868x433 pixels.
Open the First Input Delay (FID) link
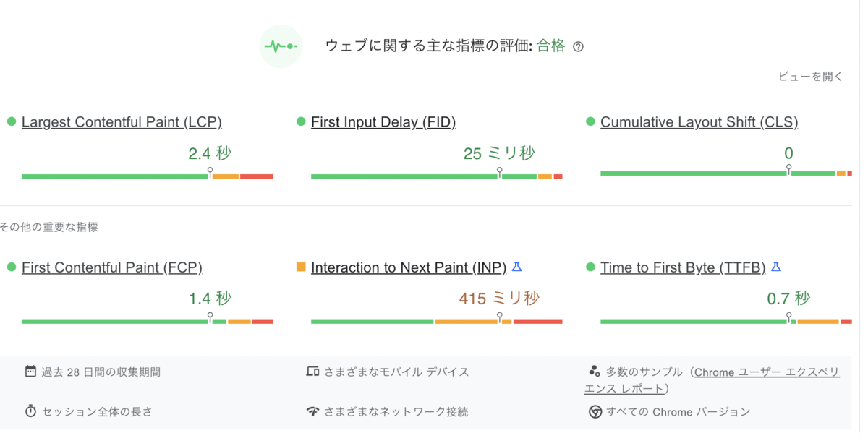click(383, 122)
